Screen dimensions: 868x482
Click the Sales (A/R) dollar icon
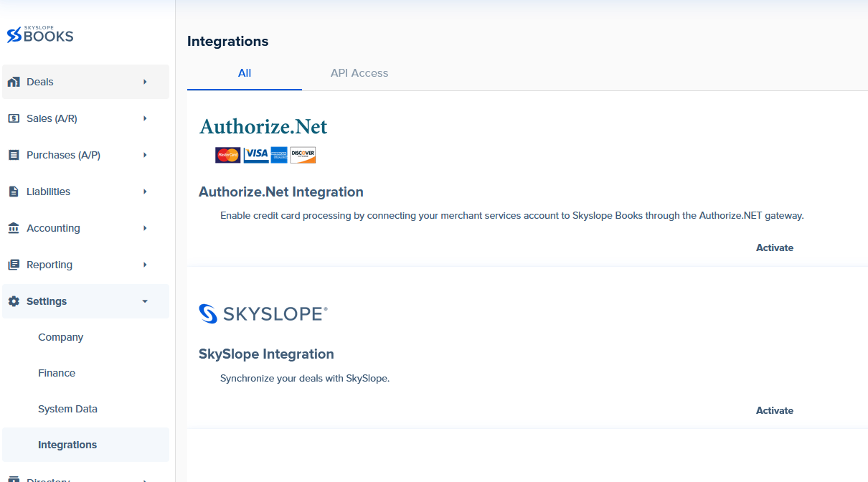pos(14,118)
